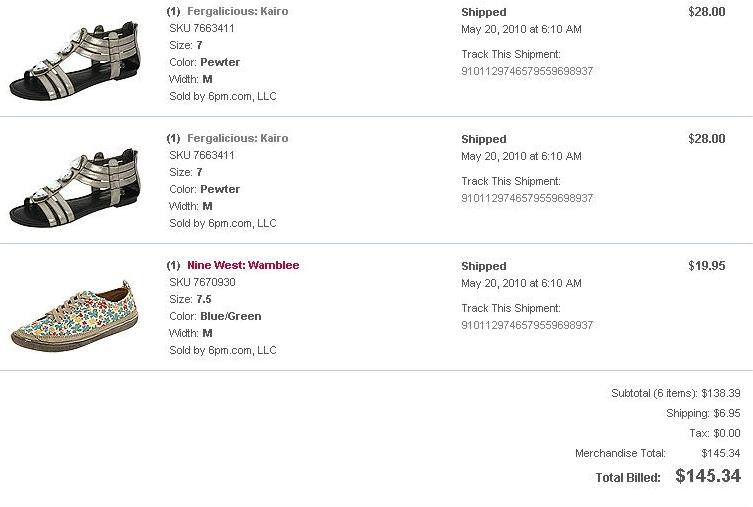
Task: Click Sold by 6pm.com under Wamblee
Action: coord(223,351)
